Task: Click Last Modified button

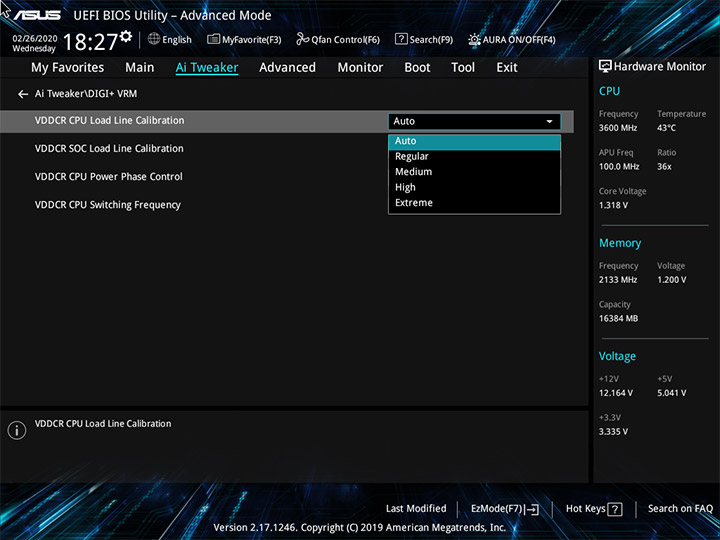Action: click(x=416, y=509)
